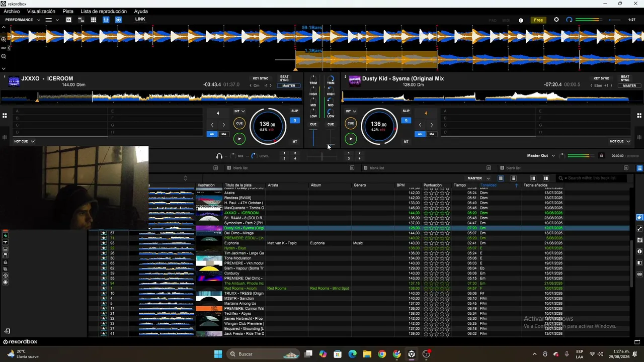Click deck 1 ICEROOM artwork thumbnail
This screenshot has height=362, width=644.
pos(14,81)
